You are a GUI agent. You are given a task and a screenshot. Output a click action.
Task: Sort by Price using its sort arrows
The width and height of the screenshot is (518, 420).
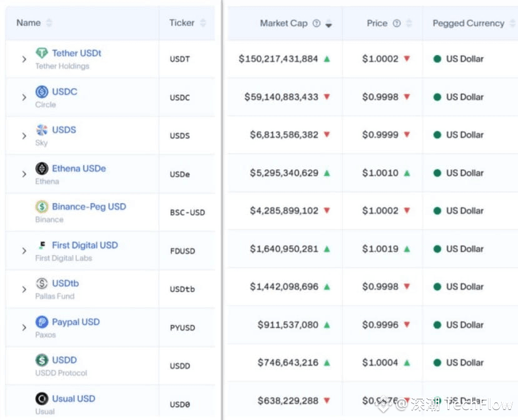[409, 23]
